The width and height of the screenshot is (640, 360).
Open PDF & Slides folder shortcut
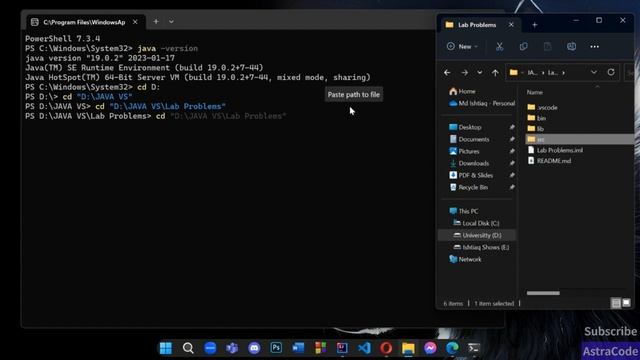(471, 175)
